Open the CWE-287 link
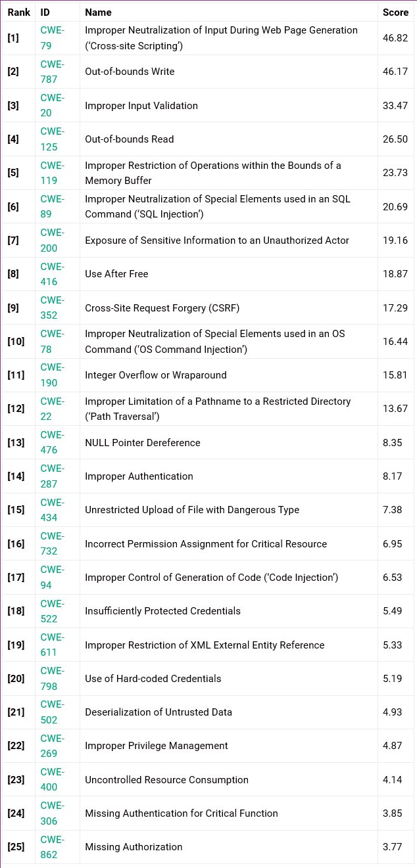Screen dimensions: 417x868 point(52,476)
